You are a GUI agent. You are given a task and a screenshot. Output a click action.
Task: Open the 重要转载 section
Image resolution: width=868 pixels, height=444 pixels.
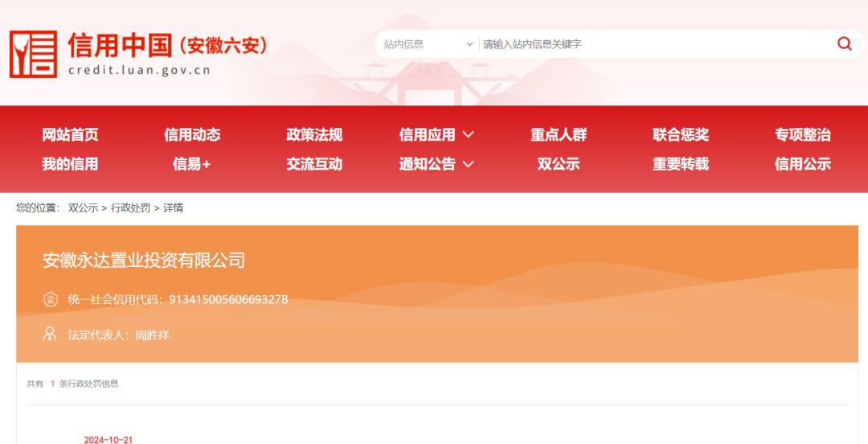pos(681,164)
